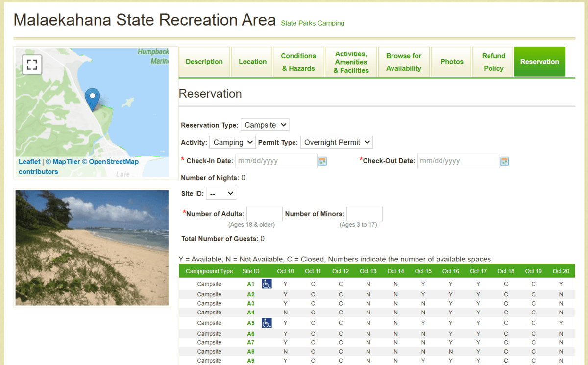This screenshot has width=588, height=365.
Task: Select the Browse for Availability tab
Action: click(x=404, y=62)
